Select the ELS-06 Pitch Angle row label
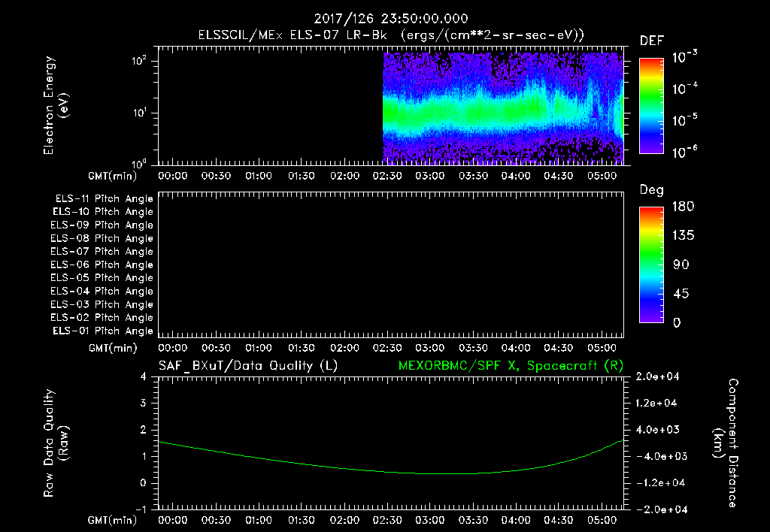 (x=102, y=264)
